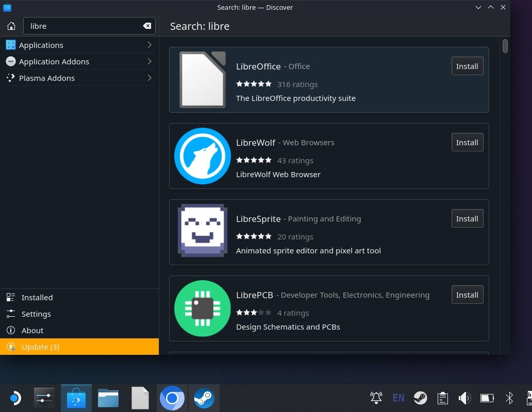Open the About info icon
The width and height of the screenshot is (532, 412).
(11, 330)
